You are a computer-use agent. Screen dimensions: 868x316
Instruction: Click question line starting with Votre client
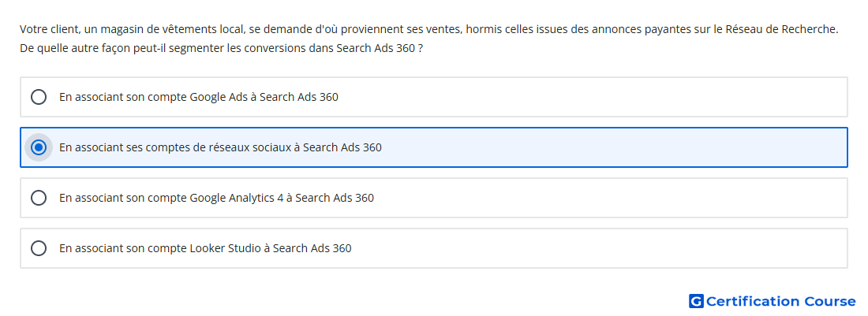point(429,29)
